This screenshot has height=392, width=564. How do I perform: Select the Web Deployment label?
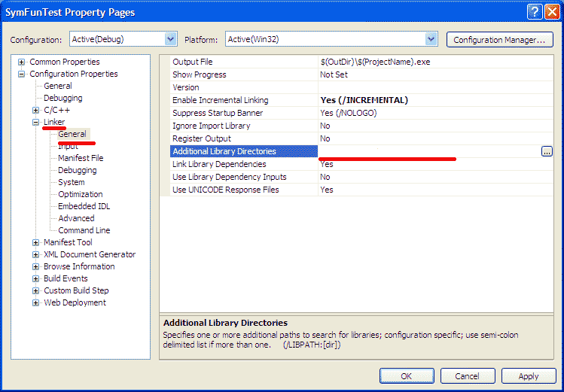pos(75,302)
